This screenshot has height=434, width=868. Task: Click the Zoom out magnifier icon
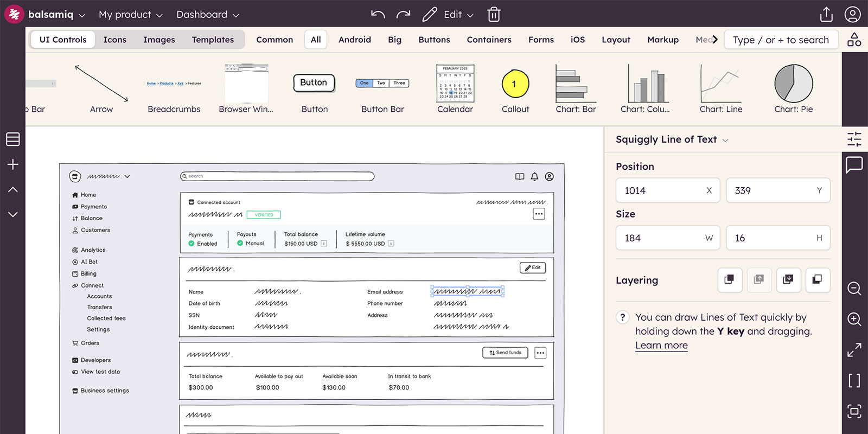854,289
